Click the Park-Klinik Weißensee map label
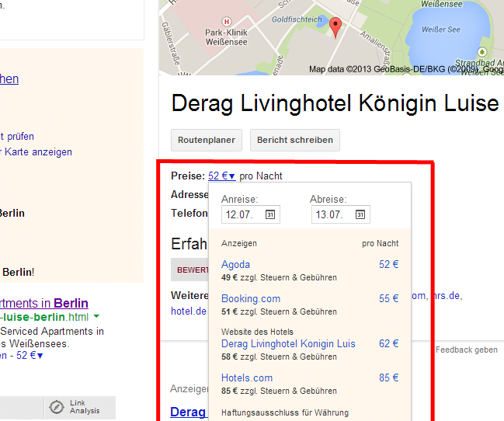Viewport: 504px width, 421px height. tap(227, 37)
